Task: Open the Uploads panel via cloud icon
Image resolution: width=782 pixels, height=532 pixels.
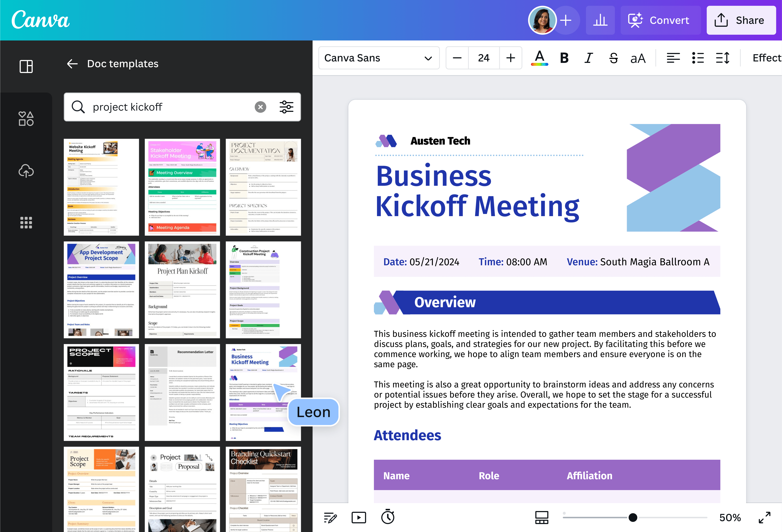Action: coord(26,171)
